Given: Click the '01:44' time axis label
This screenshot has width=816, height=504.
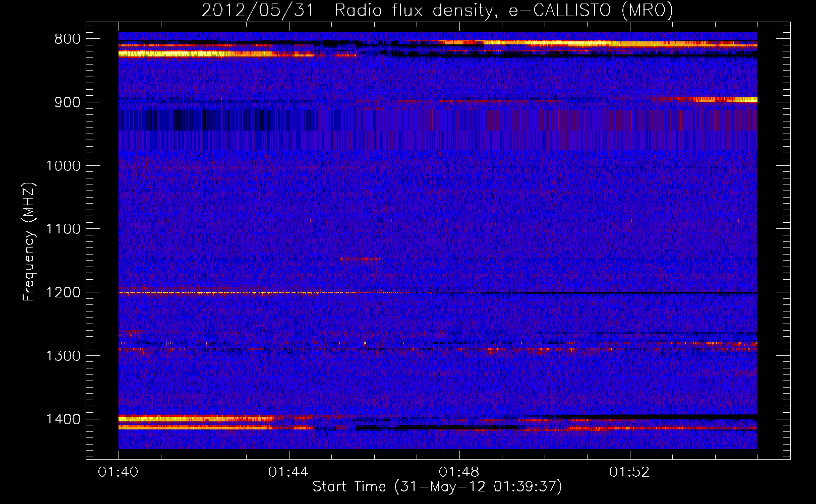Looking at the screenshot, I should click(288, 472).
